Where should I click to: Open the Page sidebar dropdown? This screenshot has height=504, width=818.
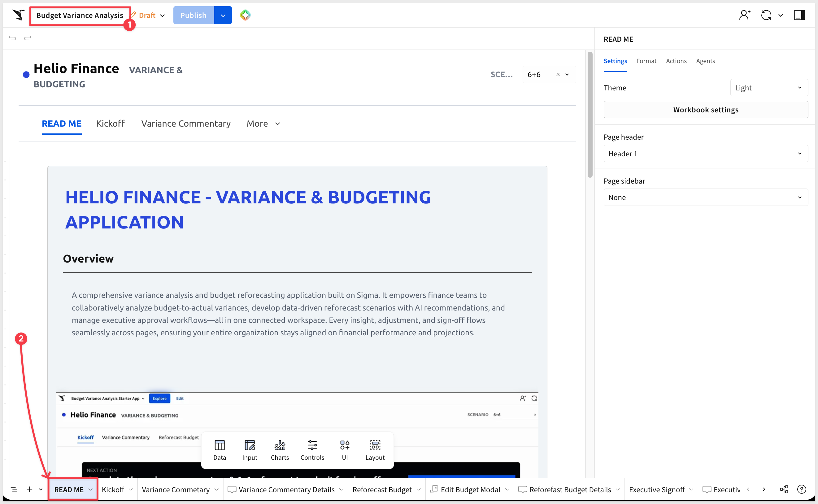pos(706,197)
